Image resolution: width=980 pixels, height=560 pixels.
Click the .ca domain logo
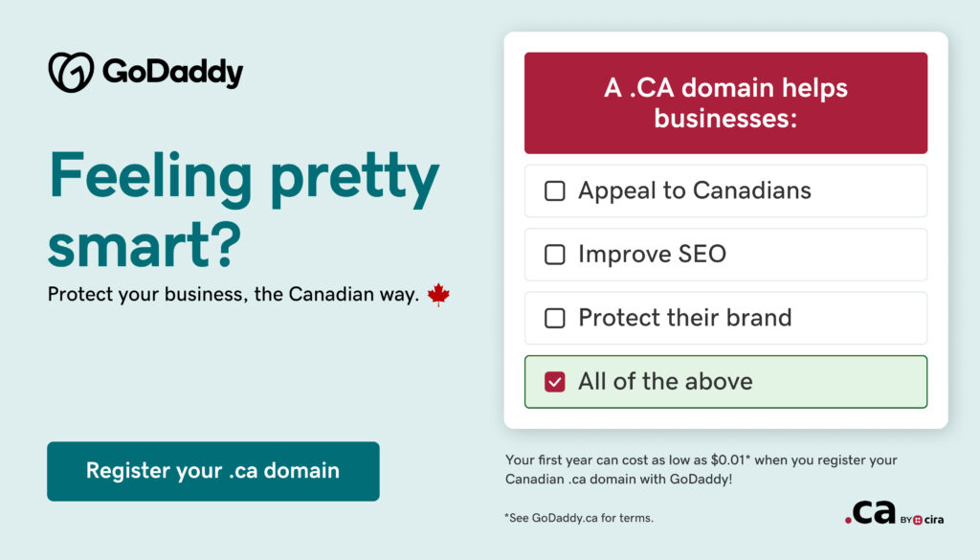click(870, 514)
